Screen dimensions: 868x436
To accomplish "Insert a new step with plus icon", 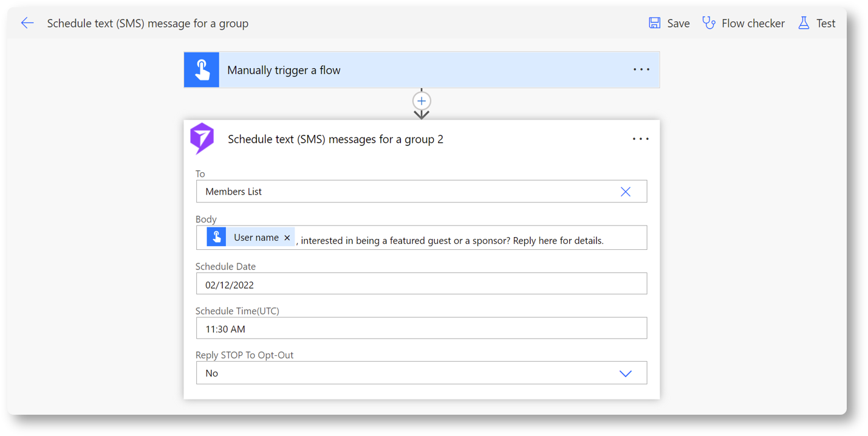I will (x=422, y=101).
